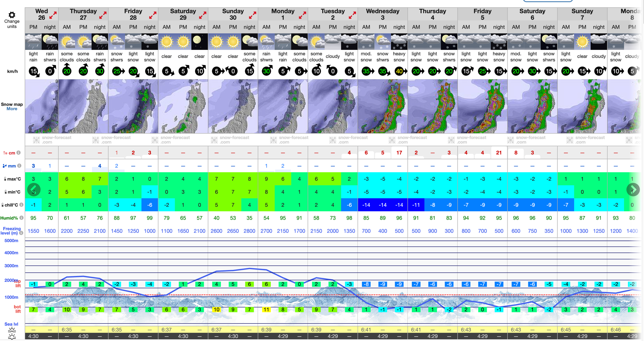This screenshot has height=341, width=644.
Task: Click the 21 cm snowfall value
Action: click(x=499, y=153)
